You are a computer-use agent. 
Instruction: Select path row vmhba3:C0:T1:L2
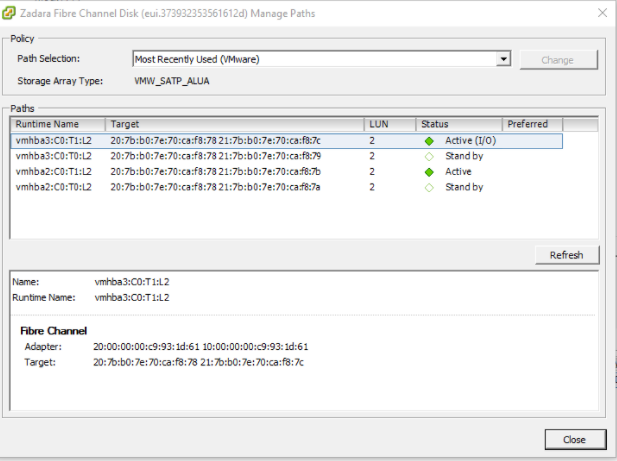287,141
